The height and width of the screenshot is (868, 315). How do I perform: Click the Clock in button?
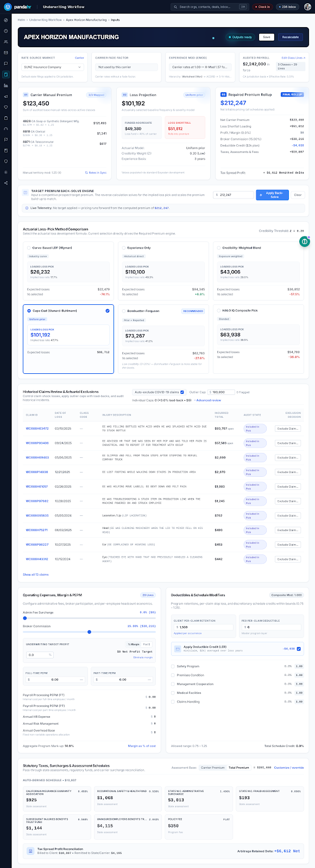click(x=262, y=7)
